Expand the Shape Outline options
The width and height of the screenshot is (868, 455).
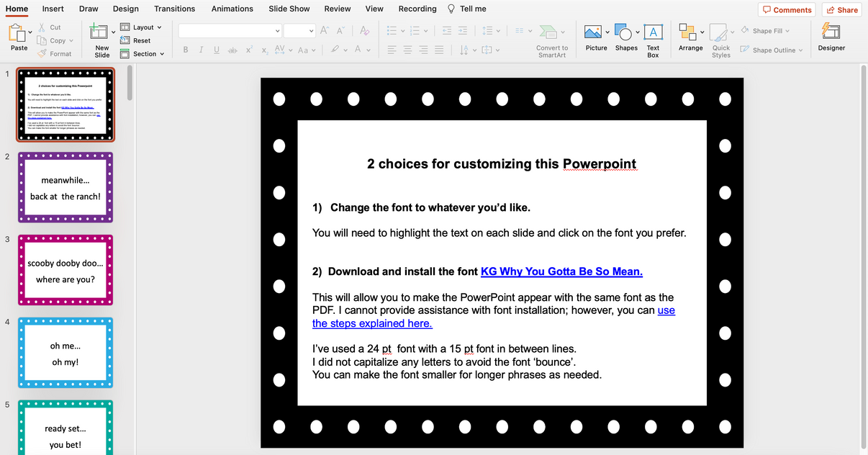(x=771, y=50)
